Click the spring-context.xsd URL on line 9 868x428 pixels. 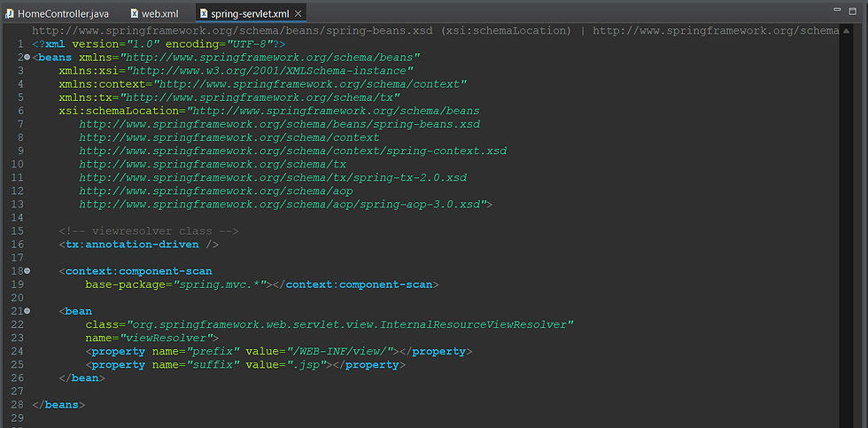(293, 151)
